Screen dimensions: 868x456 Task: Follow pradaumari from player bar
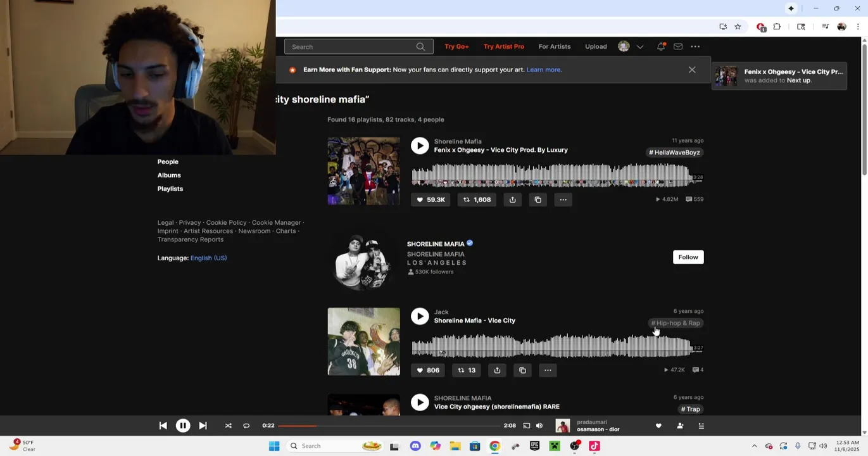pyautogui.click(x=680, y=426)
